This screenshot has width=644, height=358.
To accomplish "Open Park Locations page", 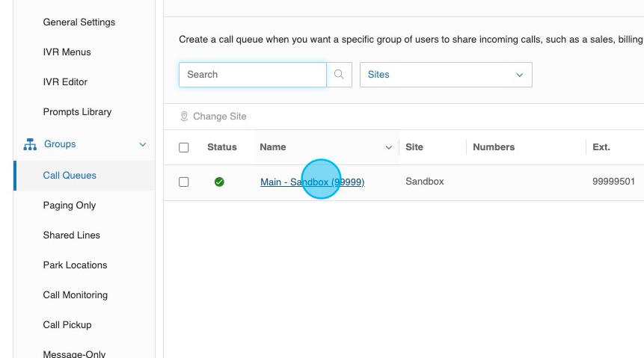I will coord(75,265).
